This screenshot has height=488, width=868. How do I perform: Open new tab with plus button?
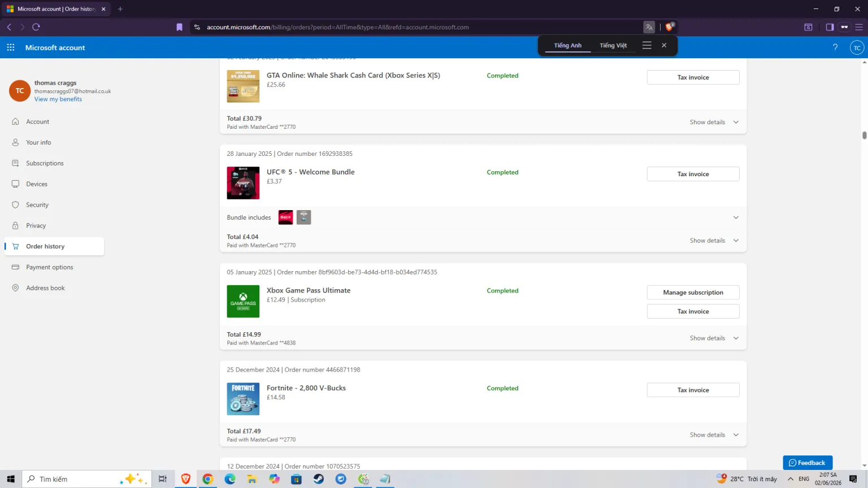120,9
